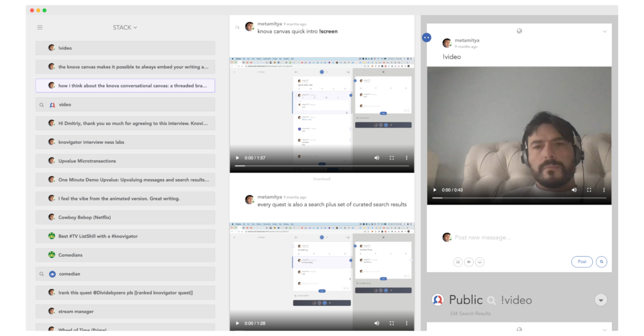644x336 pixels.
Task: Select 'how i think about the knova conversational canvas' entry
Action: [x=125, y=86]
